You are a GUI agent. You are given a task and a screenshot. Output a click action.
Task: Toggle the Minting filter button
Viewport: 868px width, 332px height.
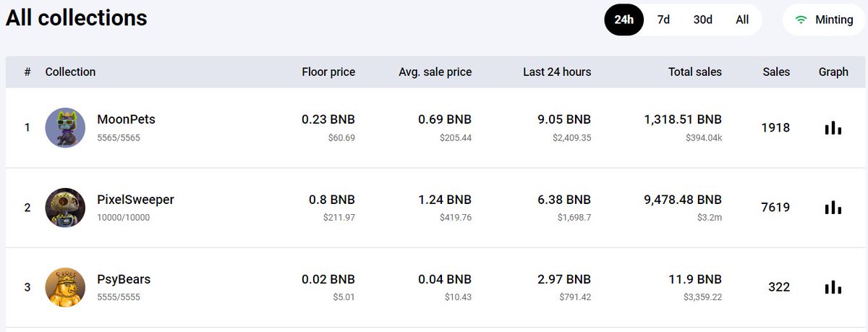coord(824,20)
